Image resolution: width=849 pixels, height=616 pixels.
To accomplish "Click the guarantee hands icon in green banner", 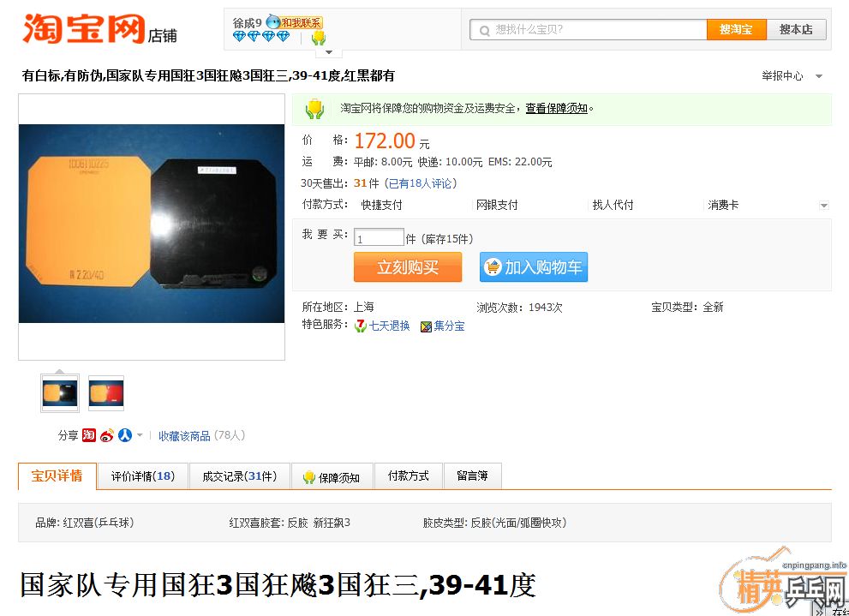I will (314, 109).
